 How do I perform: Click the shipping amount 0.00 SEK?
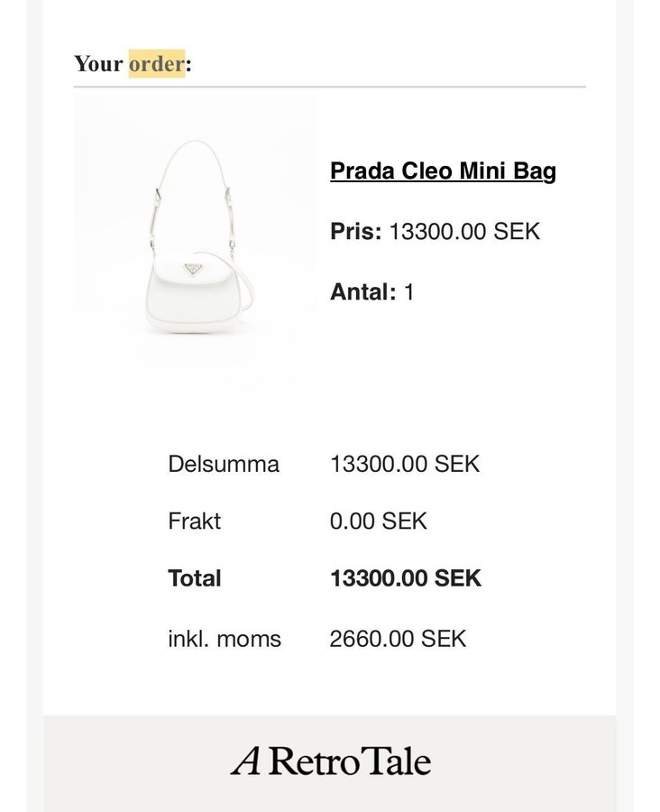tap(378, 521)
